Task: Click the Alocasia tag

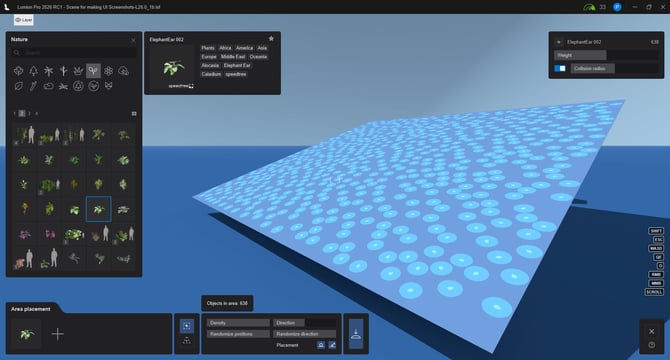Action: 210,65
